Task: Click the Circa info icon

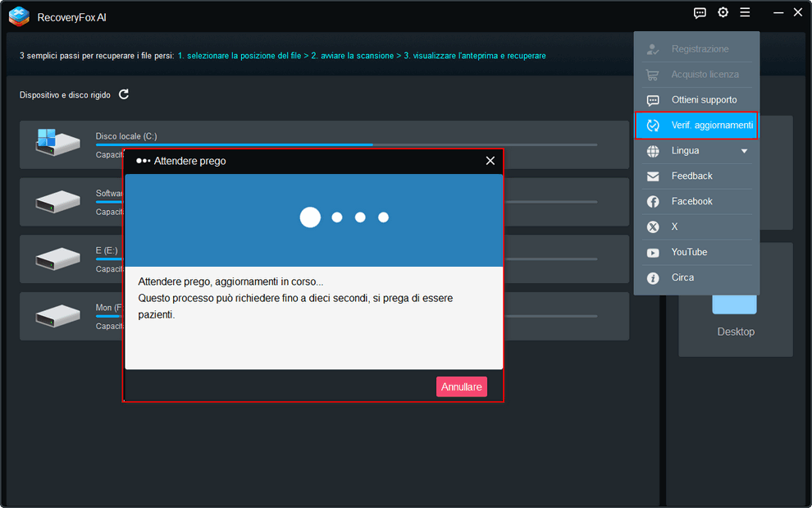Action: click(653, 278)
